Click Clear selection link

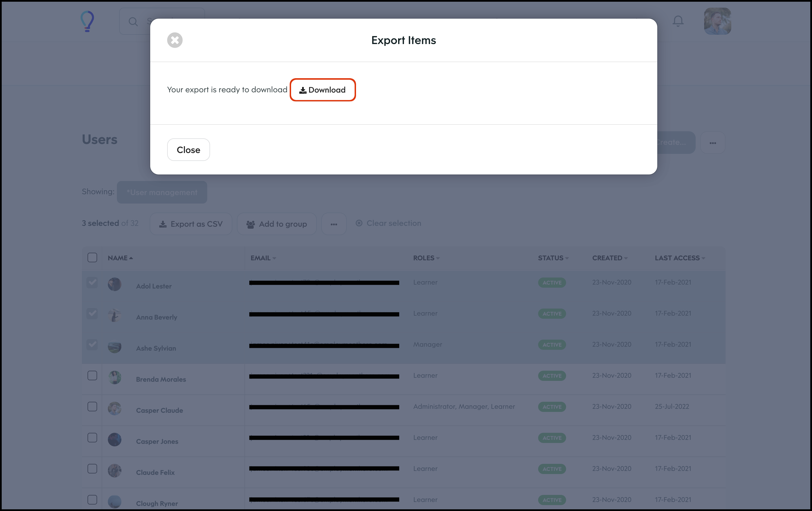(x=388, y=223)
